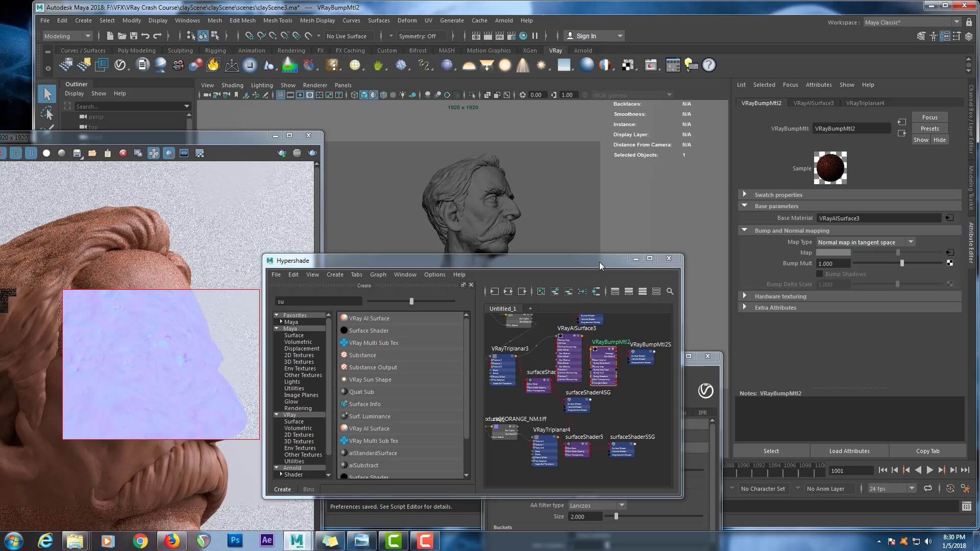Click the save image icon in frame buffer
The image size is (980, 551).
coord(77,153)
